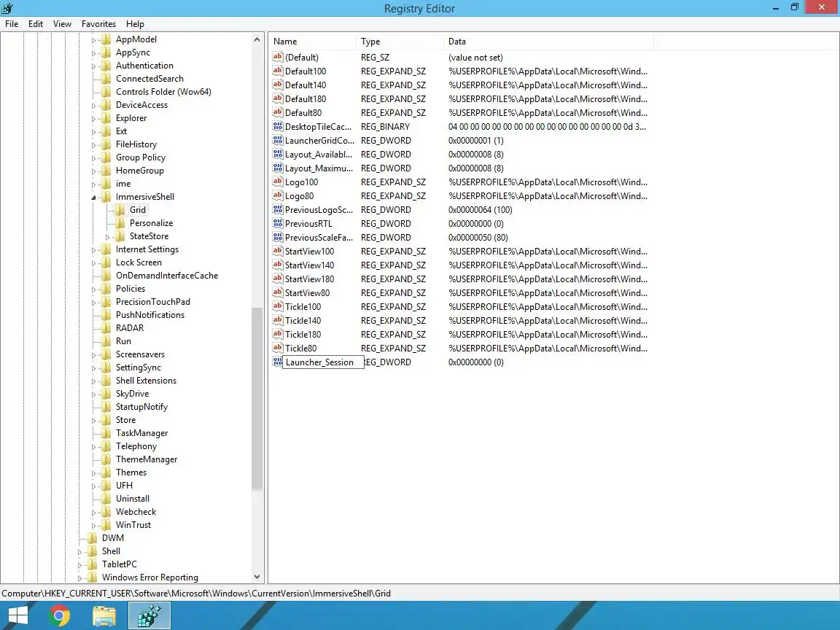Select the Layout_Maximu... value name
Viewport: 840px width, 630px height.
tap(319, 168)
